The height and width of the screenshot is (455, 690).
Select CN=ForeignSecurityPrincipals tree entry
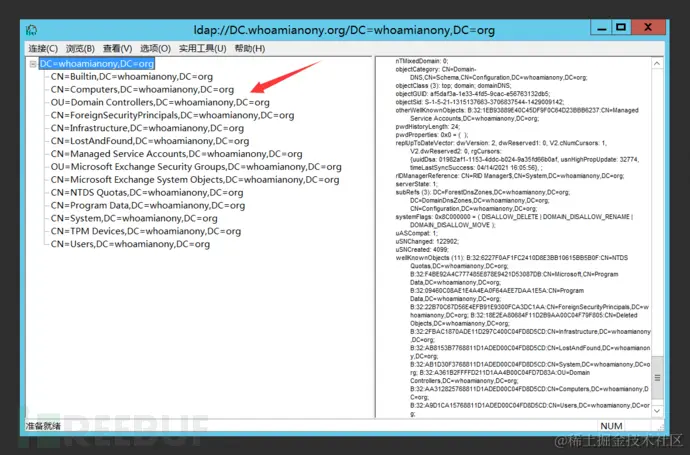(172, 115)
